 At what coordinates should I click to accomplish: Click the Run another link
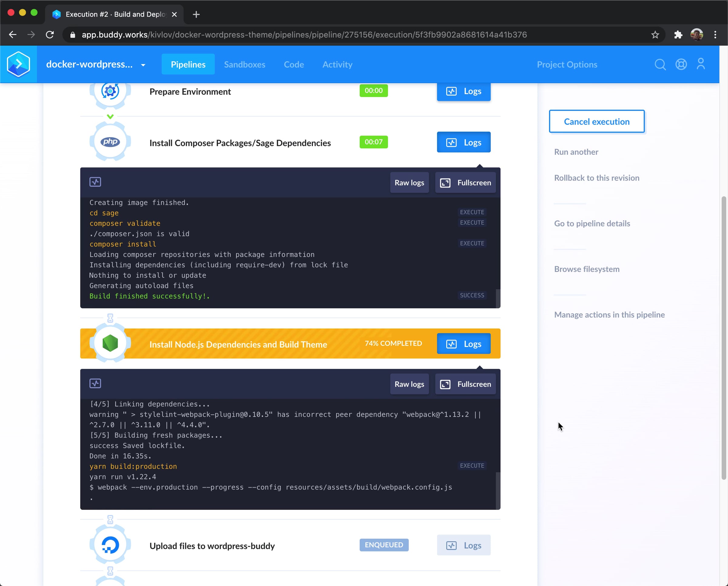click(x=576, y=152)
